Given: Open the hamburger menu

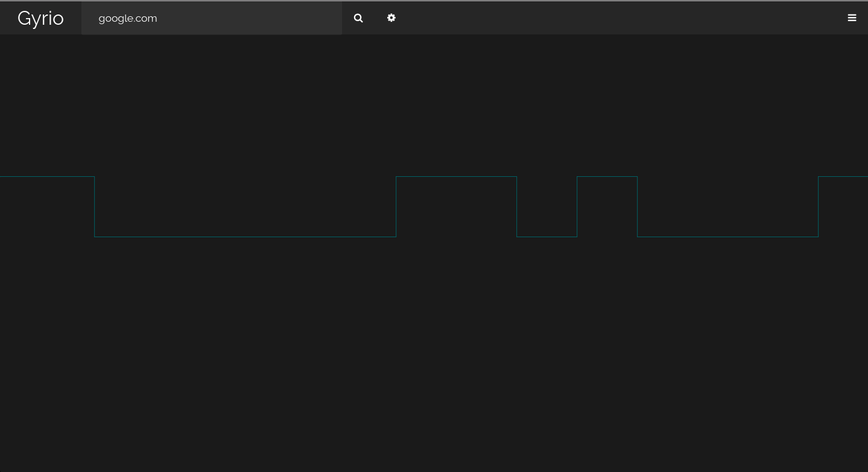Looking at the screenshot, I should [852, 18].
